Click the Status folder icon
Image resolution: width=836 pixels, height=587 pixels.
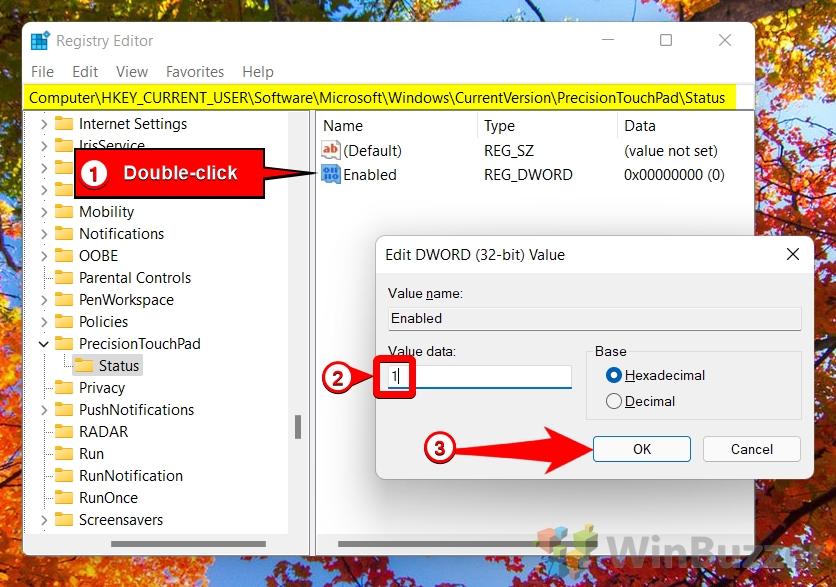coord(84,366)
